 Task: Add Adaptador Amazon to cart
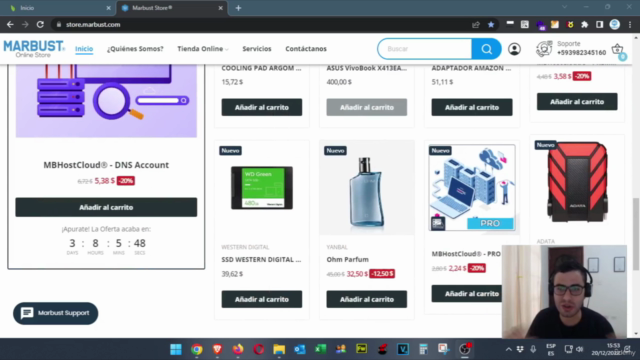[472, 107]
